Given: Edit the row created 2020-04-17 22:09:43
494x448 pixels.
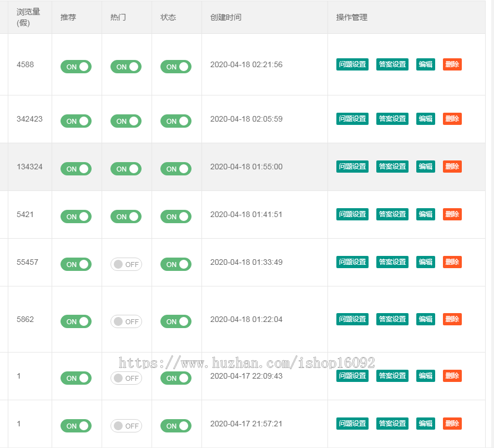Looking at the screenshot, I should tap(425, 376).
